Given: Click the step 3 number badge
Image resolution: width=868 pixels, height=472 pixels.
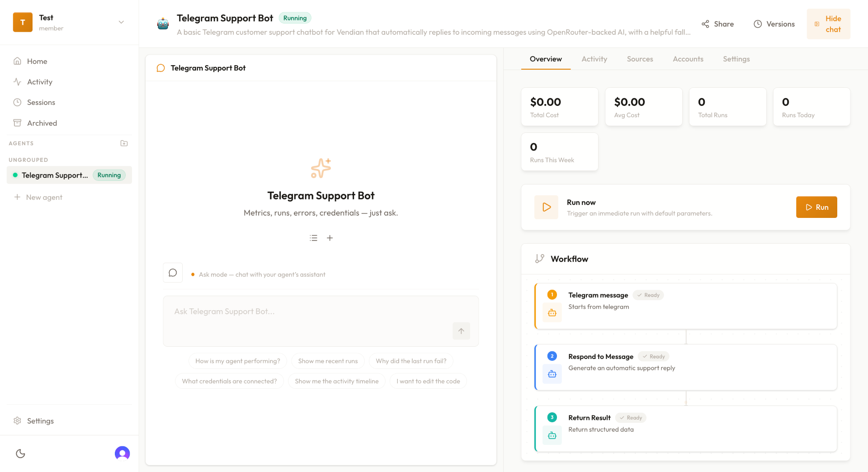Looking at the screenshot, I should click(x=552, y=417).
